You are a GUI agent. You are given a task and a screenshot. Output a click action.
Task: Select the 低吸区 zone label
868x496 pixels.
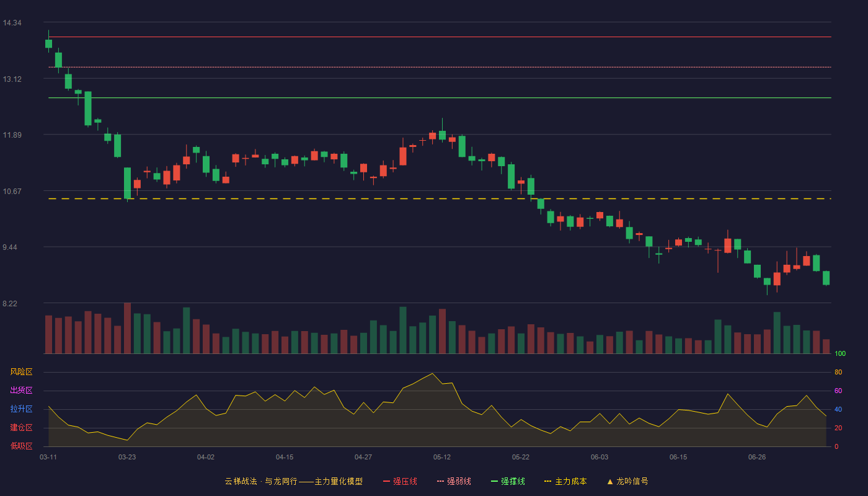(21, 446)
